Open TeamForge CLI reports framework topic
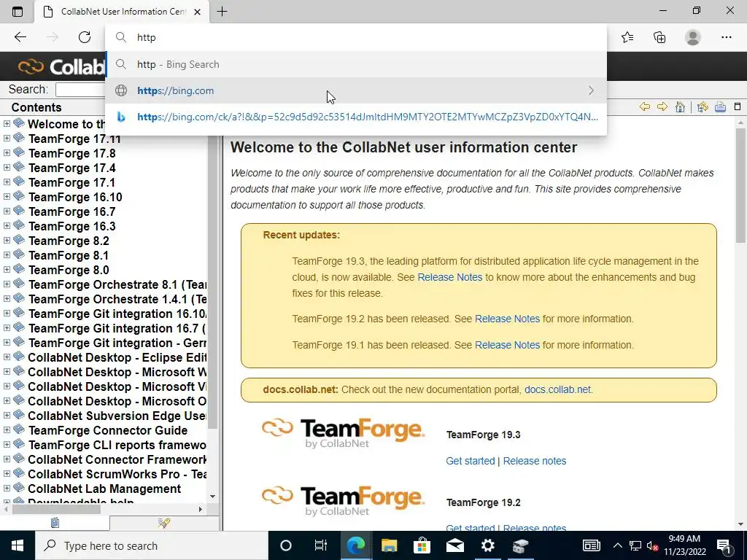Image resolution: width=747 pixels, height=560 pixels. click(117, 445)
